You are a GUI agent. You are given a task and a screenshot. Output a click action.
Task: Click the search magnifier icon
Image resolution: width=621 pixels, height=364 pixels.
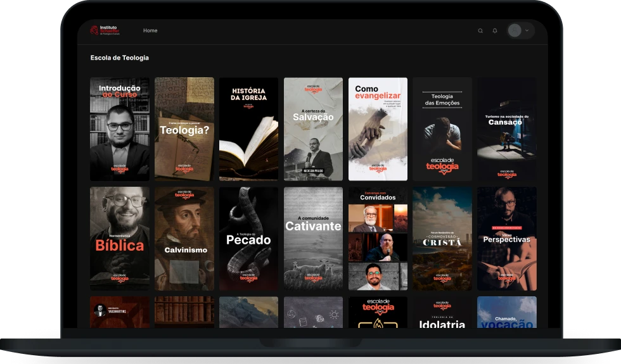[480, 30]
